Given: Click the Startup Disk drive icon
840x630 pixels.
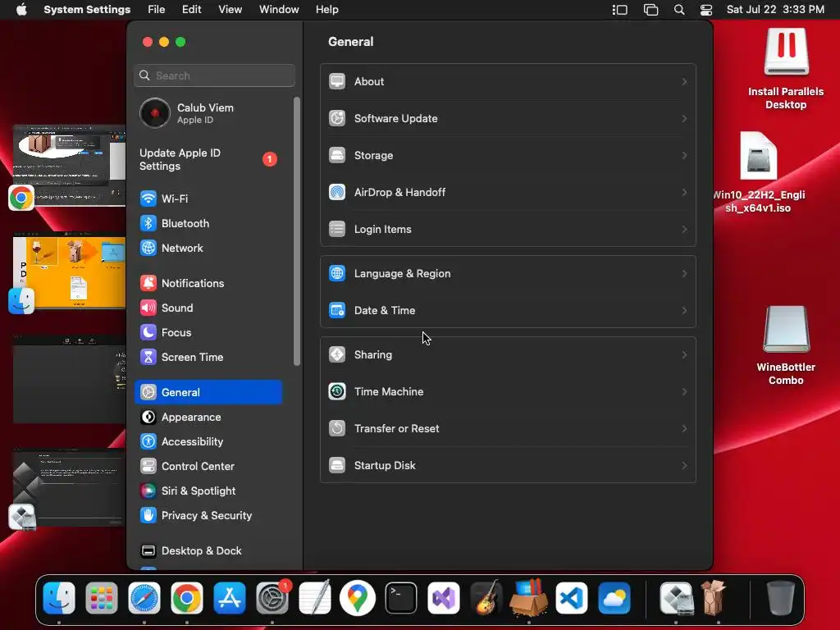Looking at the screenshot, I should tap(337, 466).
